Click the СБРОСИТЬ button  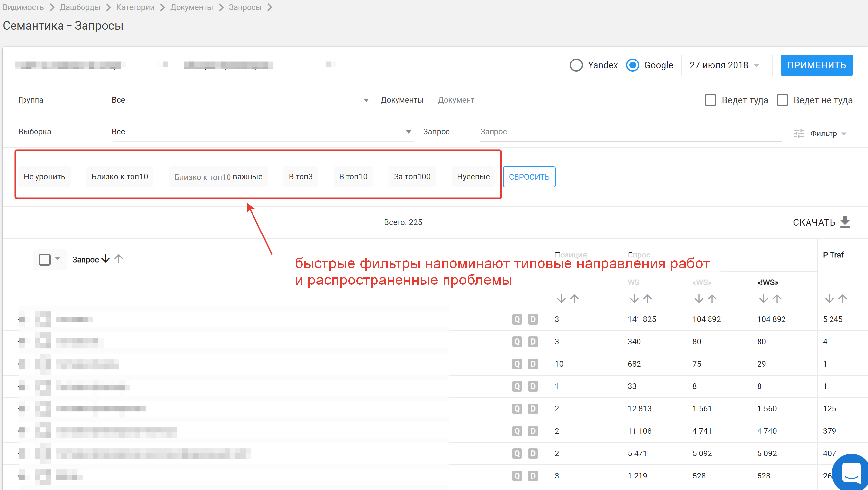tap(529, 177)
